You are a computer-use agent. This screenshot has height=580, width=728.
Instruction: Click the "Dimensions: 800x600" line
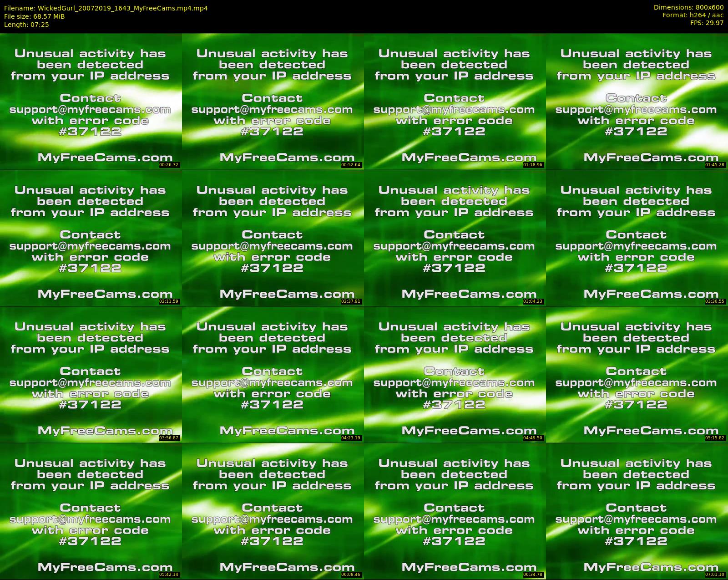[x=688, y=7]
